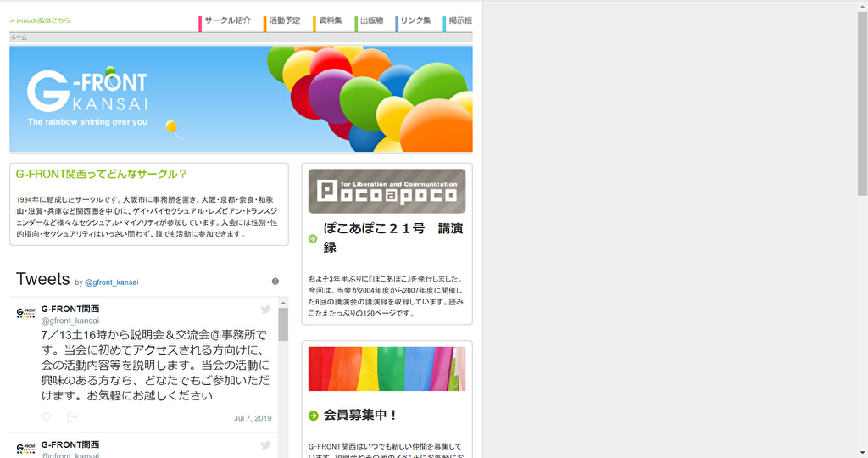Open G-FRONT関西 author name on Jul 7 tweet
Viewport: 868px width, 458px height.
click(70, 309)
